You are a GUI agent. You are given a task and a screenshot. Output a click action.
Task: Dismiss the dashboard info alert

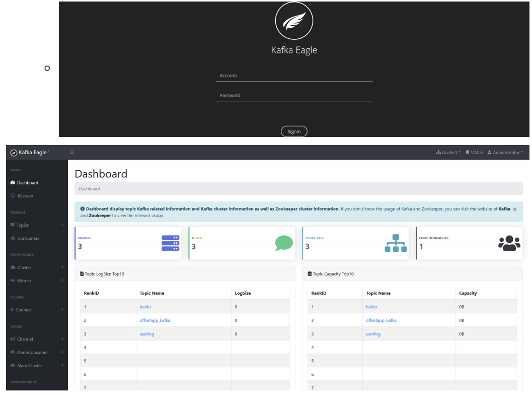coord(515,209)
